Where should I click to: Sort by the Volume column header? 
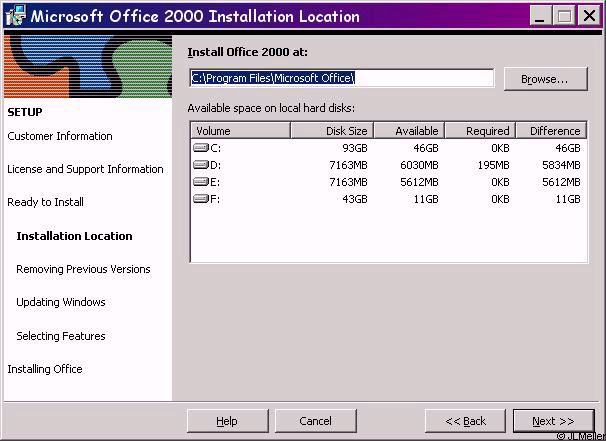(x=240, y=131)
